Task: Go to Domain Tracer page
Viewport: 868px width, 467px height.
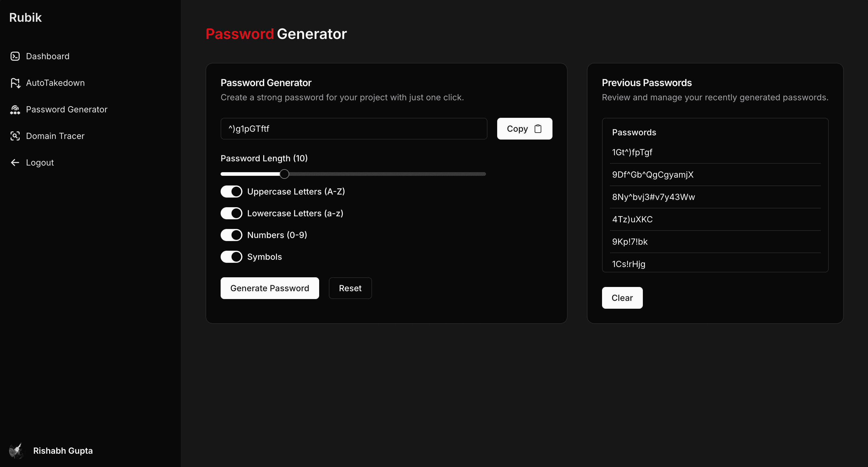Action: [55, 136]
